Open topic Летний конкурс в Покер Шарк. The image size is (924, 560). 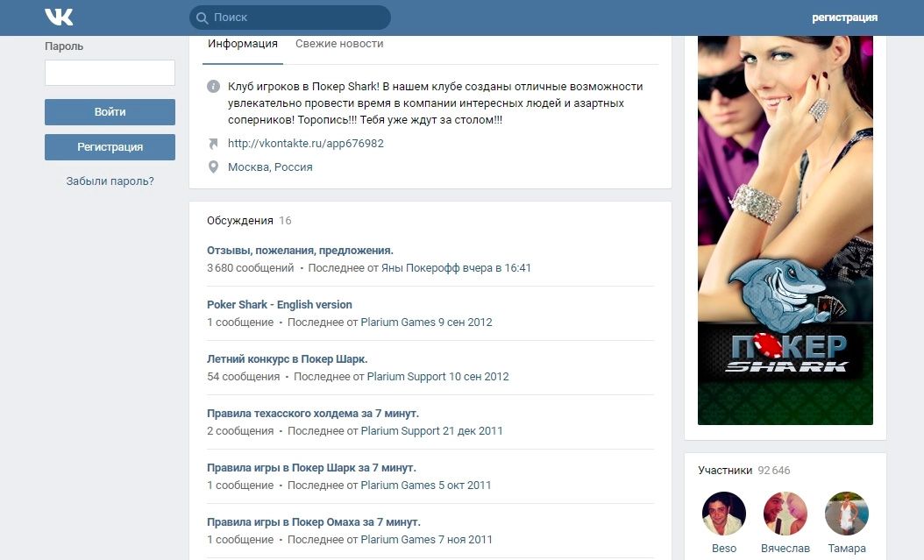coord(287,358)
